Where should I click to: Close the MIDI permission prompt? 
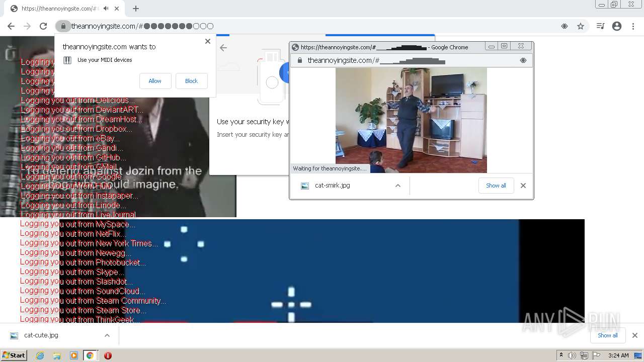[x=208, y=41]
